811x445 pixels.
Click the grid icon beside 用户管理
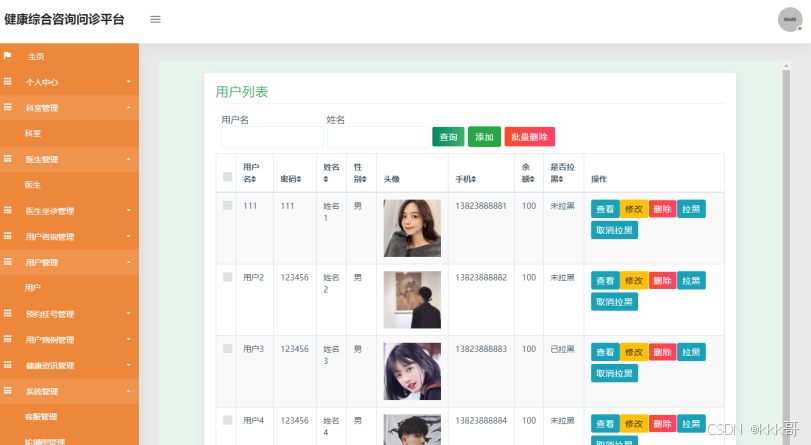click(7, 262)
